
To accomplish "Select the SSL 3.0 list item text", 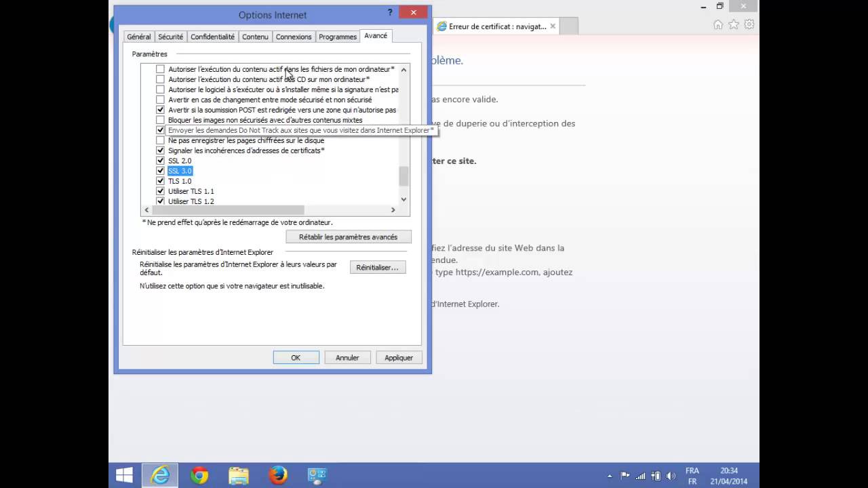I will click(180, 171).
